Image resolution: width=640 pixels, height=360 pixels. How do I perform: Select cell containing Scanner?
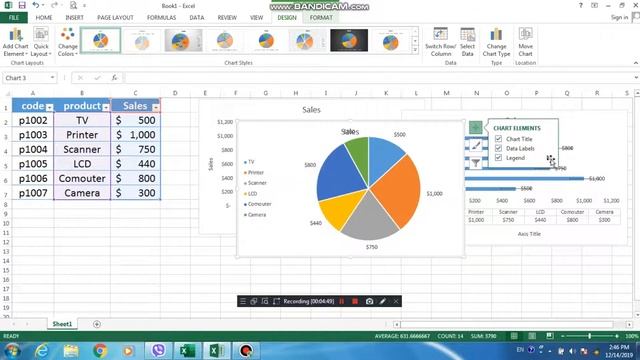pyautogui.click(x=82, y=149)
